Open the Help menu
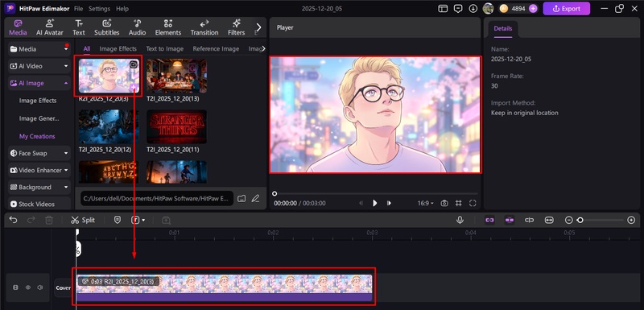Viewport: 644px width, 310px height. tap(122, 9)
